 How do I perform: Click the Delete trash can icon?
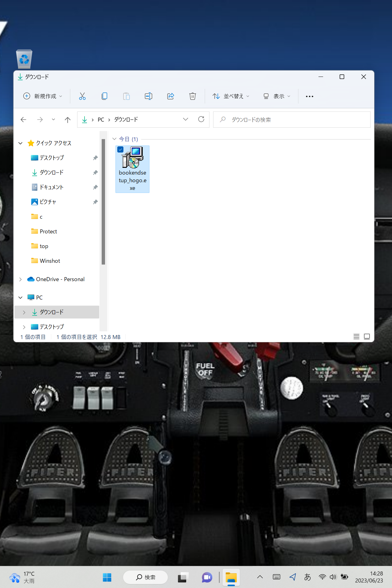[x=193, y=96]
